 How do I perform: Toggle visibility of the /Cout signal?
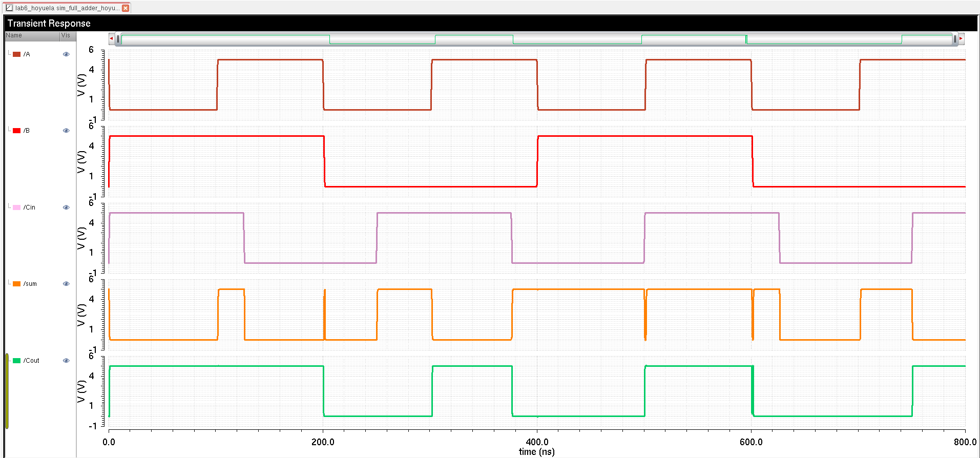(x=66, y=361)
